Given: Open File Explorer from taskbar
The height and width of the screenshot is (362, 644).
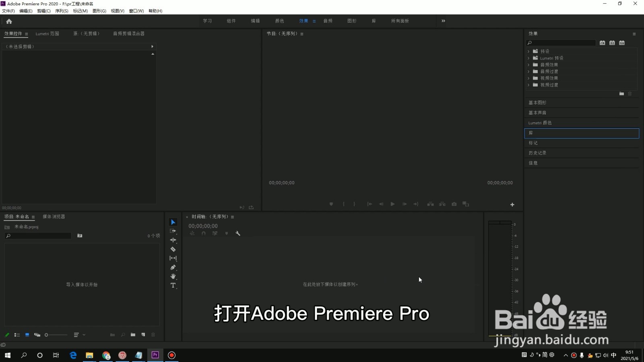Looking at the screenshot, I should (x=89, y=355).
